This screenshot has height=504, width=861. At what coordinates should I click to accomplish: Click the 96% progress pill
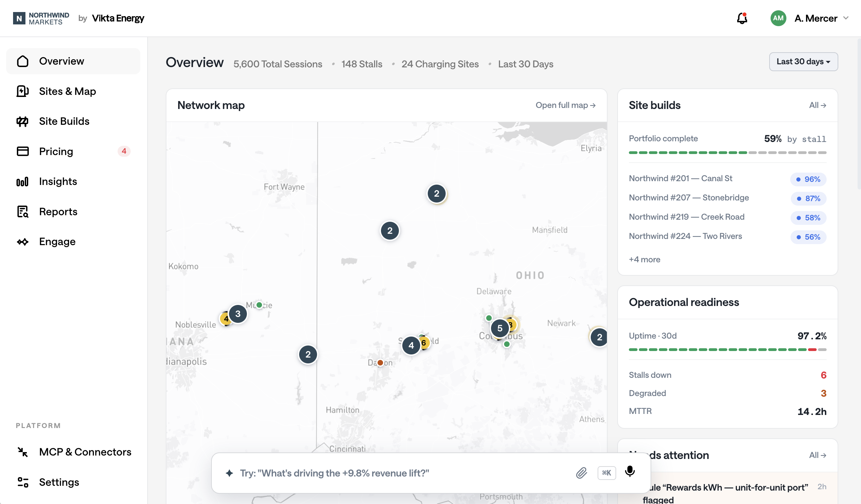coord(808,179)
